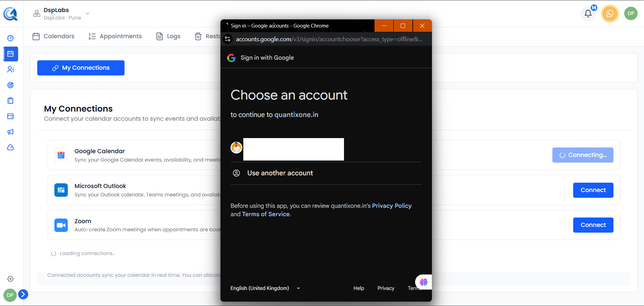Click the 'Sign in with Google' header text
This screenshot has width=644, height=306.
(x=267, y=58)
